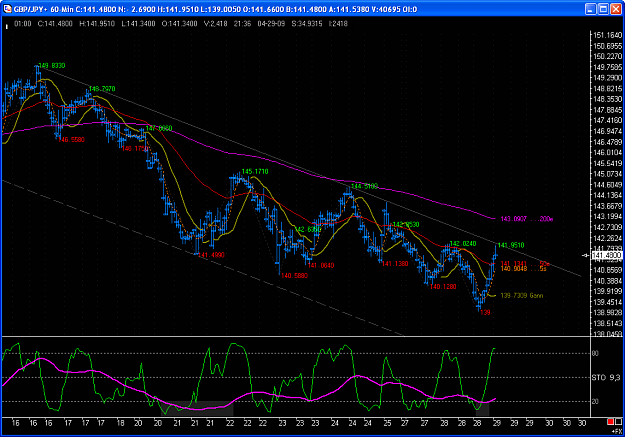
Task: Click the 21:36 time in info bar
Action: click(x=242, y=24)
